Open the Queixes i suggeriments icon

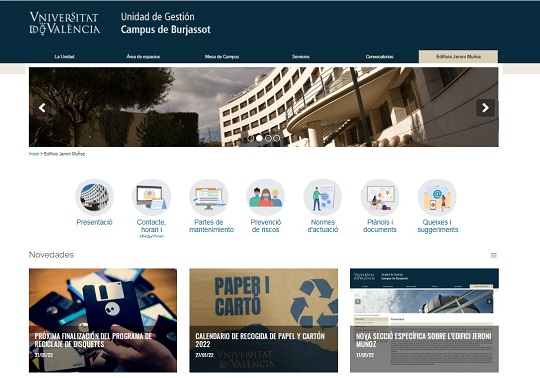(x=437, y=197)
